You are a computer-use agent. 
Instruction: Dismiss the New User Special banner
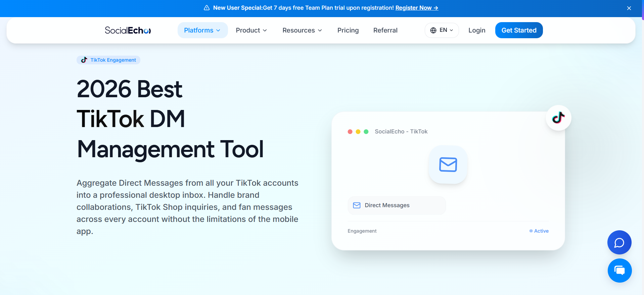pos(629,8)
